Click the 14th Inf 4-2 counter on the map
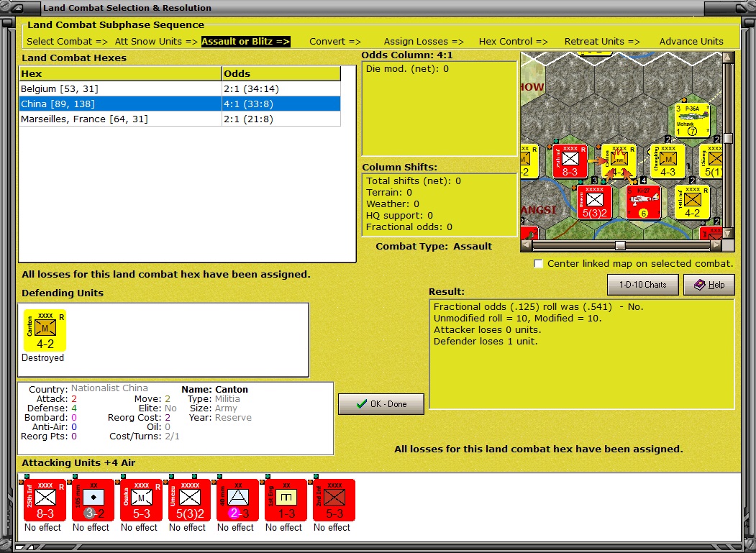Screen dimensions: 756x553 tap(693, 203)
